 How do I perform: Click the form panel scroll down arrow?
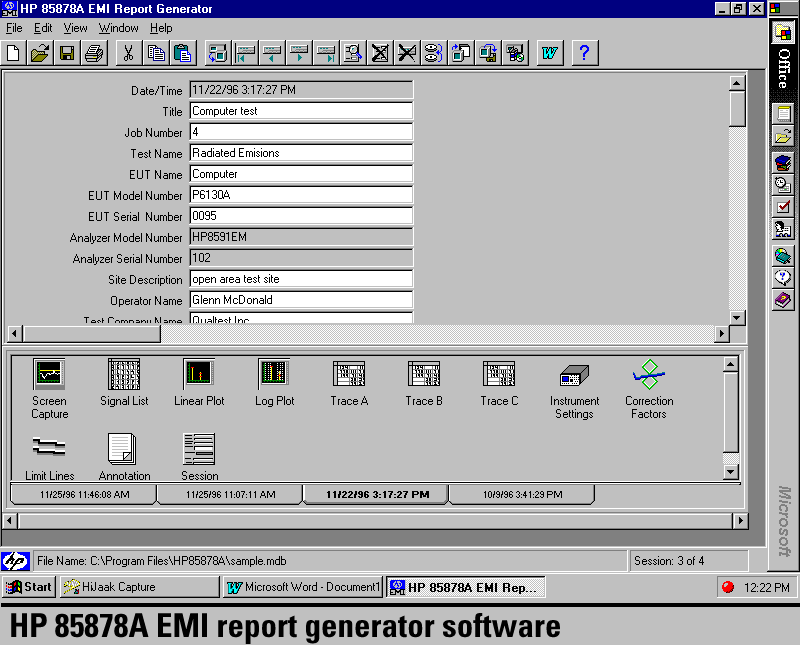pyautogui.click(x=737, y=317)
